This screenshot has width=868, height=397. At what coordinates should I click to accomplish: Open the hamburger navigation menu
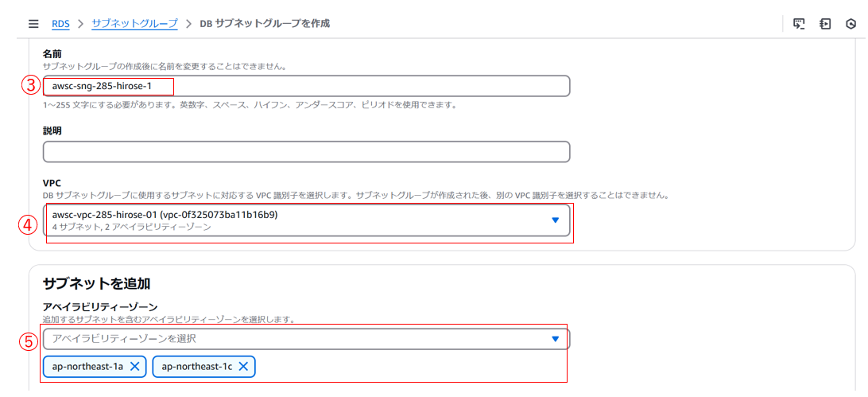[x=33, y=24]
